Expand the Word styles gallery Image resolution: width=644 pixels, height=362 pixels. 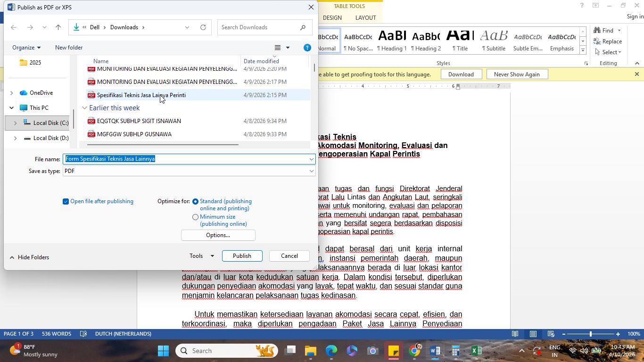[x=583, y=50]
